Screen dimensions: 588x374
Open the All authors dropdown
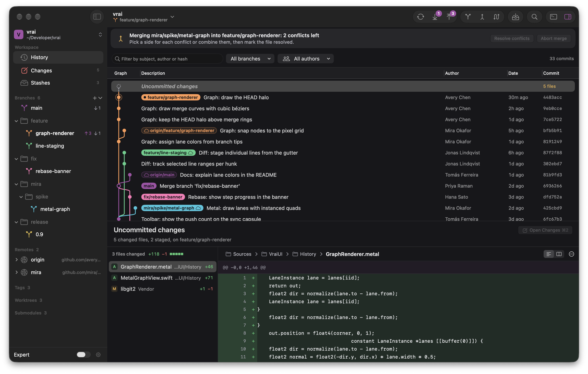[305, 59]
